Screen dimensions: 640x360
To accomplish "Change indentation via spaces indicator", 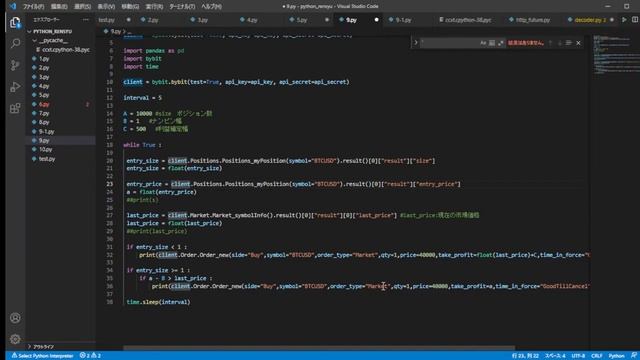I will (556, 356).
